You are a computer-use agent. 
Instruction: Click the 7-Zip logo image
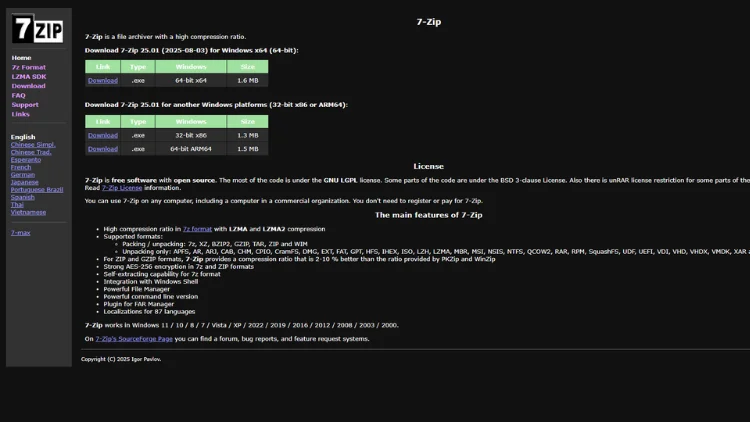pyautogui.click(x=37, y=29)
